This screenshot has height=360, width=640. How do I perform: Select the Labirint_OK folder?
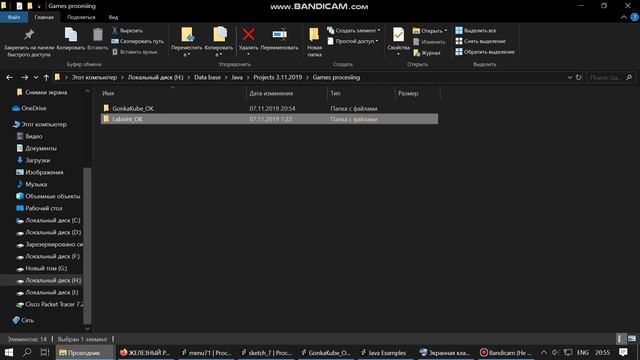(269, 119)
